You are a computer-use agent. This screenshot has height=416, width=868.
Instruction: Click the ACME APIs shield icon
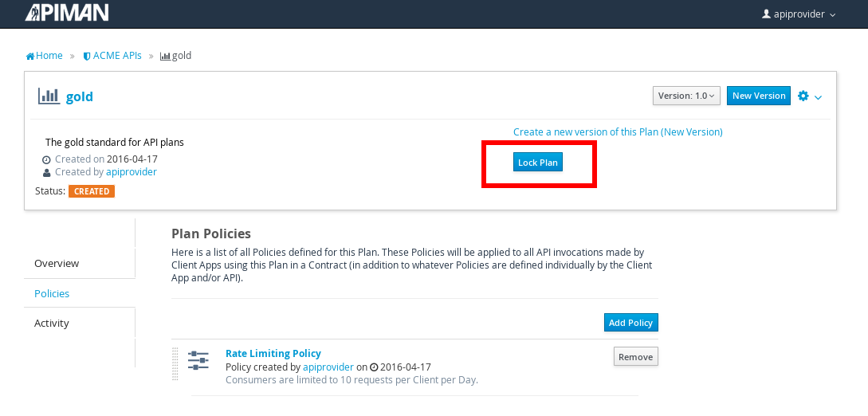click(x=87, y=56)
